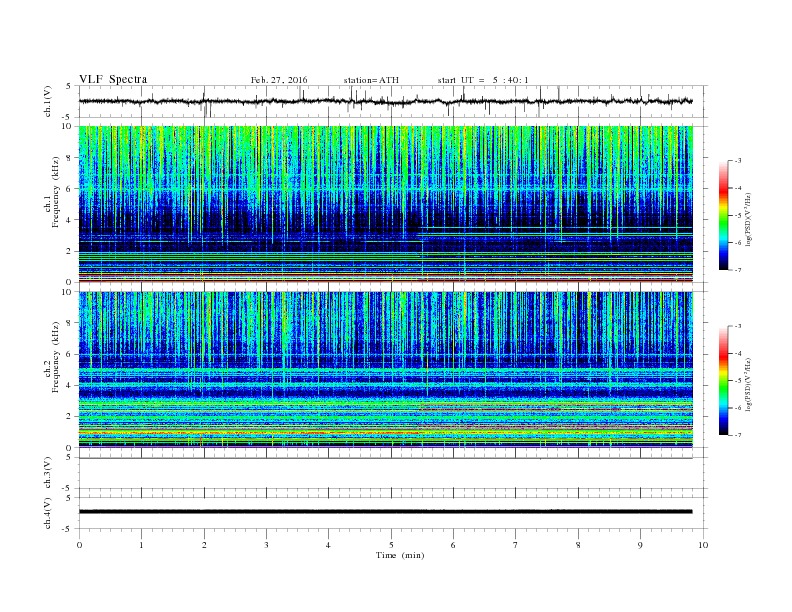The height and width of the screenshot is (612, 792).
Task: Click the "6" tick on the Time axis
Action: [x=453, y=545]
